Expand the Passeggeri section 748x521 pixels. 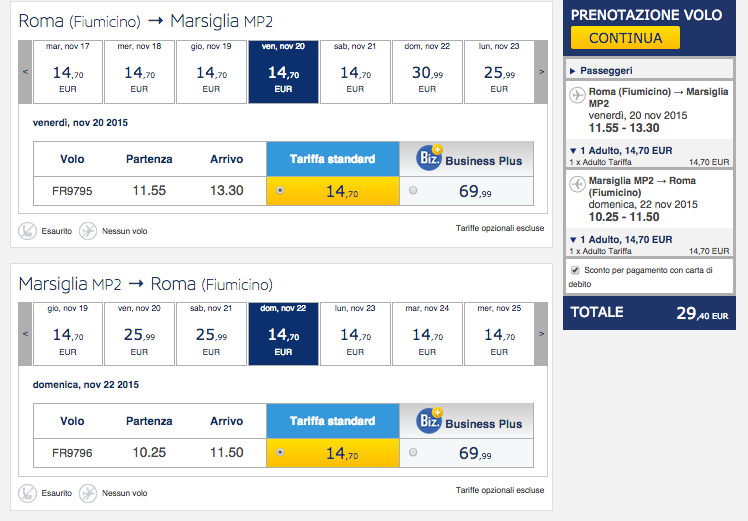571,70
